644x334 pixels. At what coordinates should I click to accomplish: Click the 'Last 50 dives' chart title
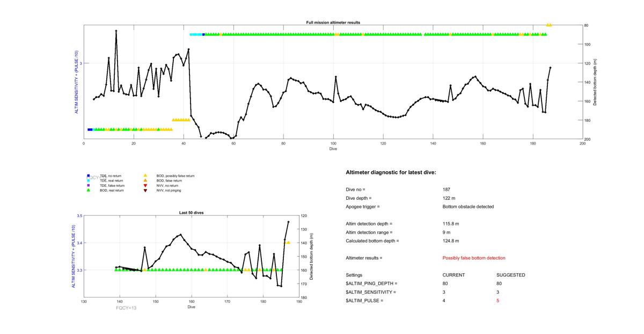click(x=192, y=213)
